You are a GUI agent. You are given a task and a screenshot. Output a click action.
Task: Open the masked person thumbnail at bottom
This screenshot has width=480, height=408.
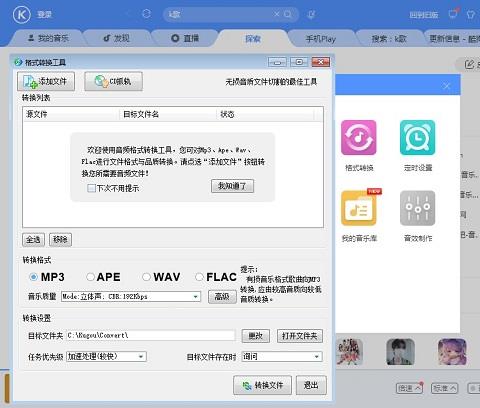400,352
